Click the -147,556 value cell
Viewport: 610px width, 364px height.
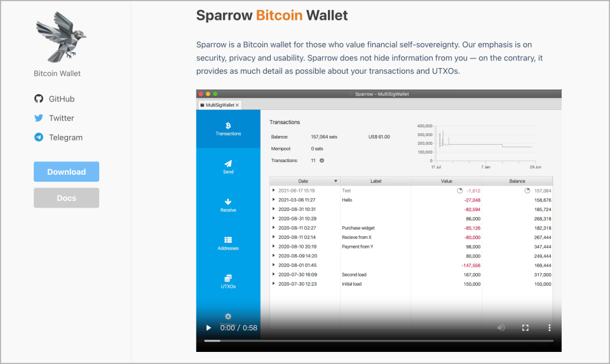coord(471,266)
